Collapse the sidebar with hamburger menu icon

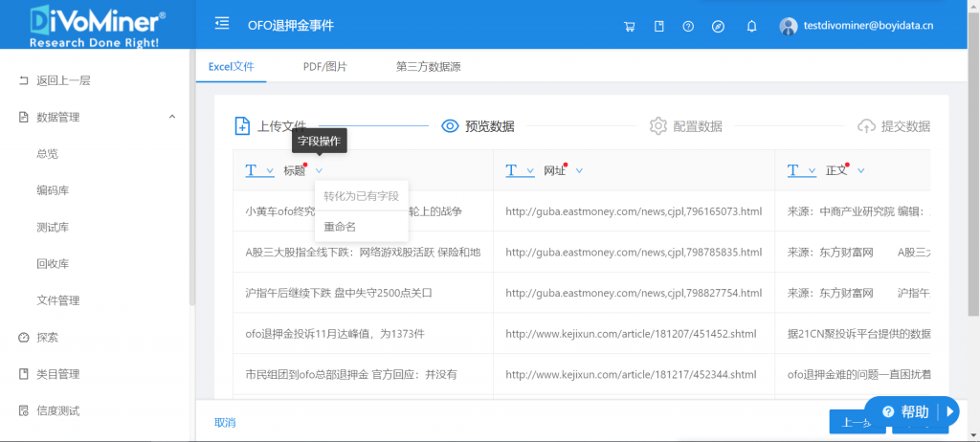[x=221, y=24]
